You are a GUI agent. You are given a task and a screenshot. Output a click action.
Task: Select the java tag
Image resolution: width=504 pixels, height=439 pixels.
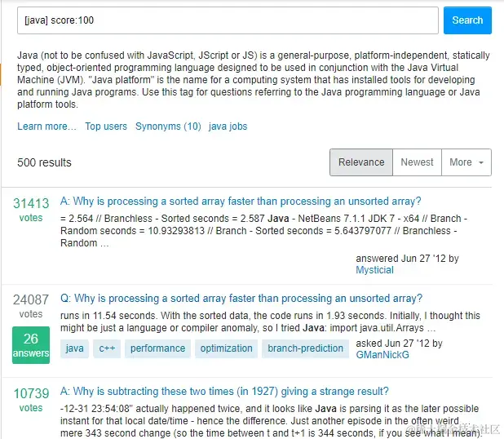click(x=74, y=348)
